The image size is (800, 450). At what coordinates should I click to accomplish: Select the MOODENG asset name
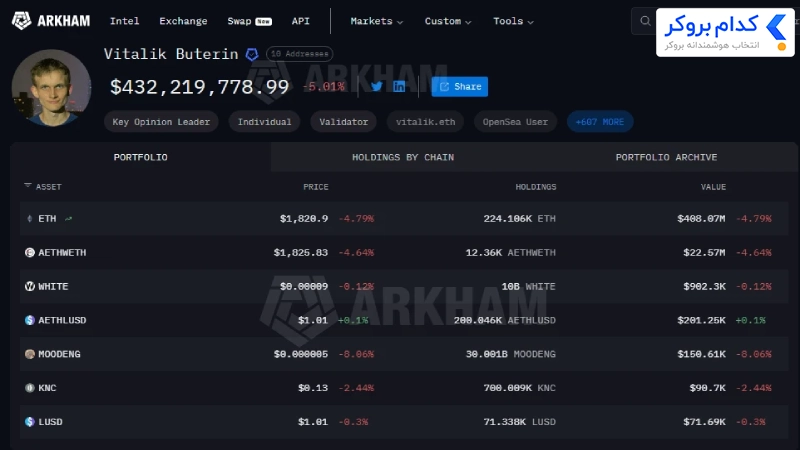(59, 354)
